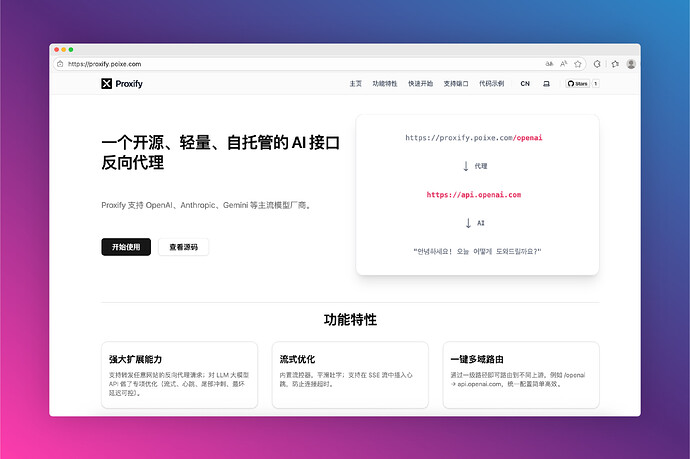Click the address bar URL field
Viewport: 690px width, 459px height.
[x=300, y=63]
